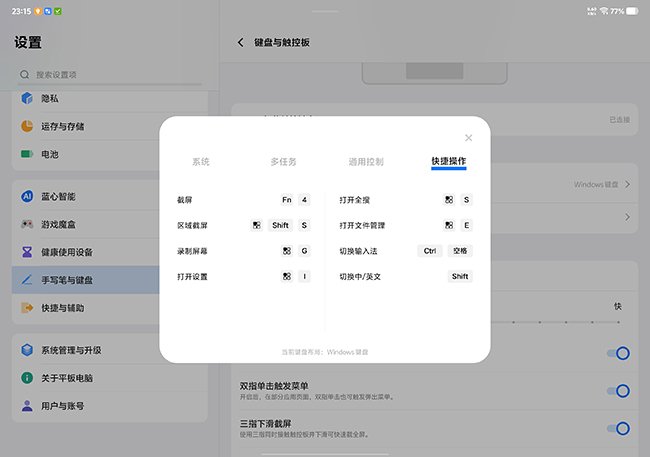
Task: Close the keyboard shortcuts dialog
Action: pyautogui.click(x=468, y=138)
